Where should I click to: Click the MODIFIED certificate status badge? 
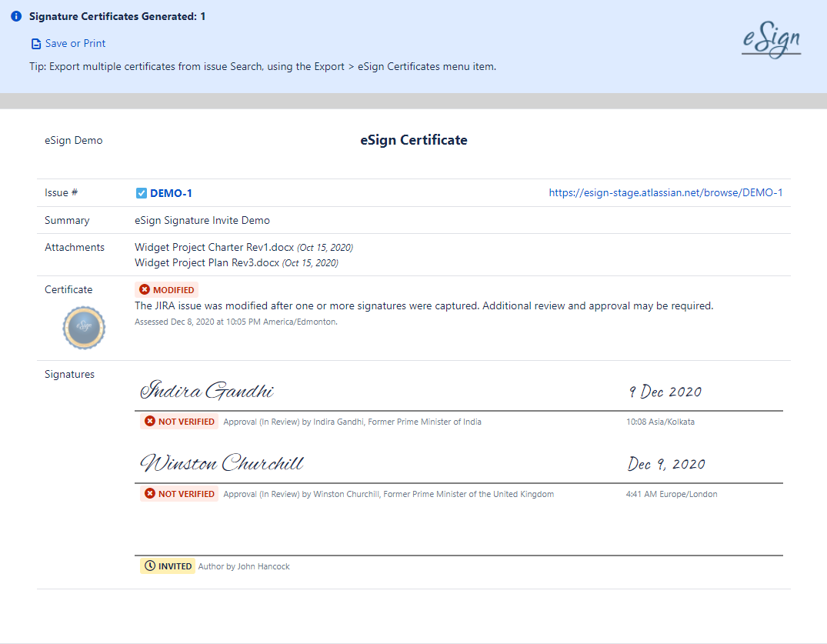167,290
